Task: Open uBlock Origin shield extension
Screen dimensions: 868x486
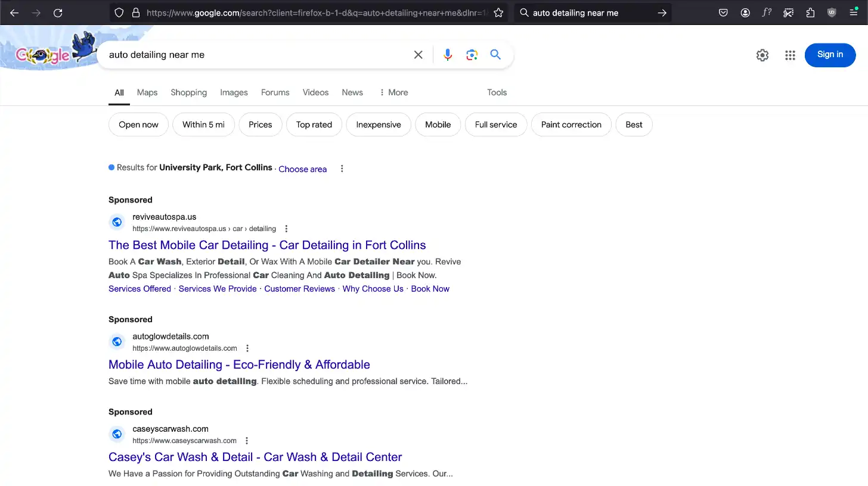Action: tap(832, 13)
